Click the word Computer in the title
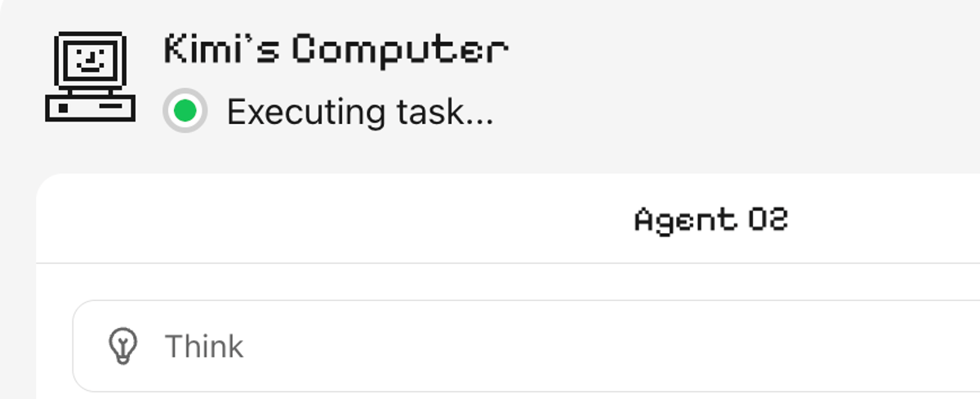 (400, 51)
